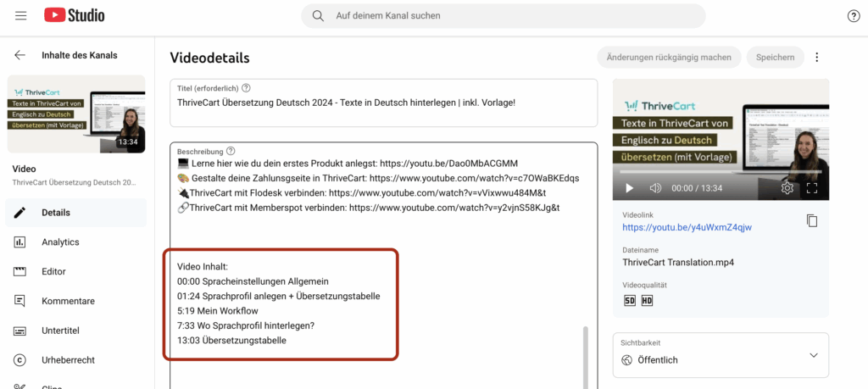This screenshot has width=868, height=389.
Task: Click the video preview progress bar
Action: 721,171
